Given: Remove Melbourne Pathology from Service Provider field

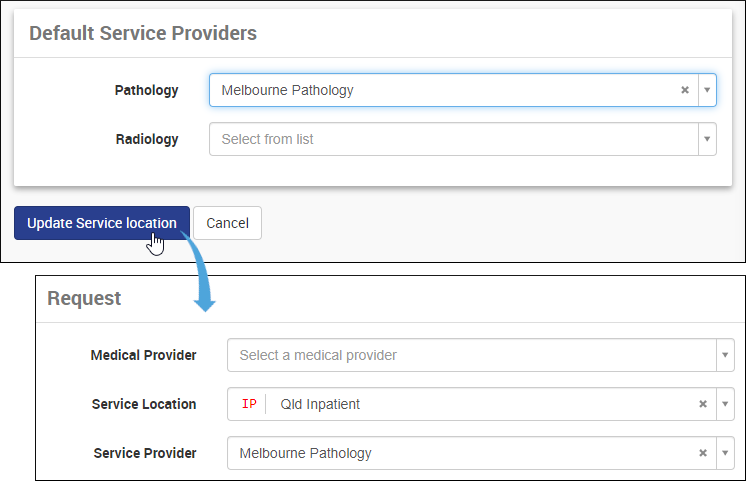Looking at the screenshot, I should (703, 453).
